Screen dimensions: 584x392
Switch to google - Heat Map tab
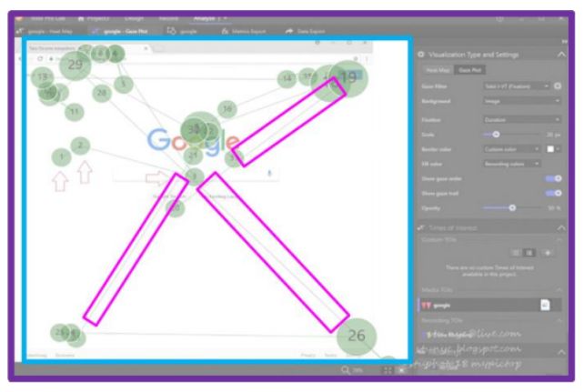pos(45,31)
